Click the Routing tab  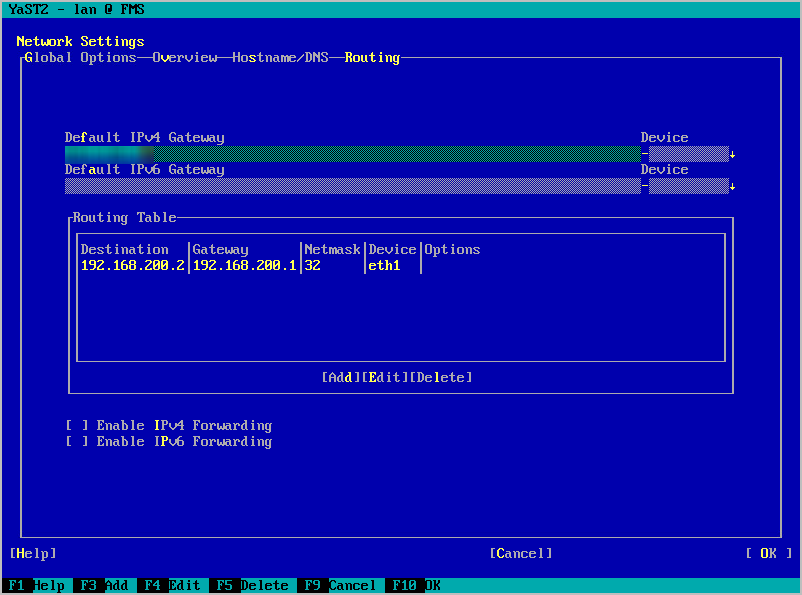372,58
